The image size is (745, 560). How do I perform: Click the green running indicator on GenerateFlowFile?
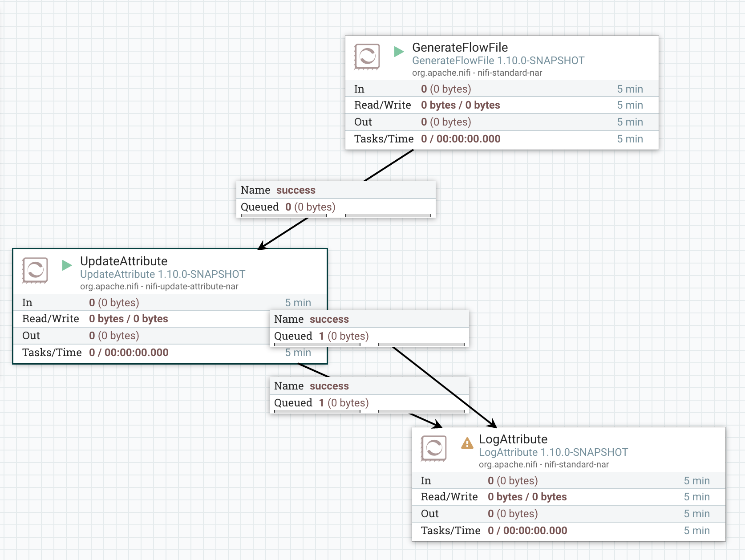(399, 52)
